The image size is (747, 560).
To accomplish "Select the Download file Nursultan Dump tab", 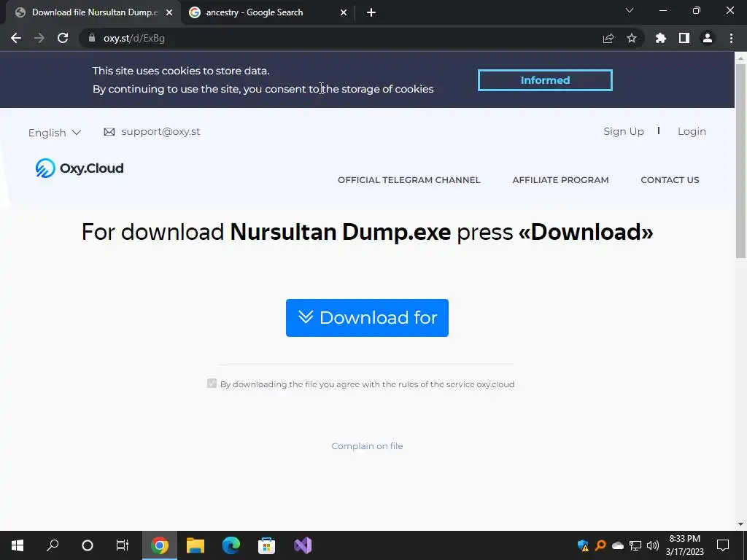I will (x=93, y=12).
